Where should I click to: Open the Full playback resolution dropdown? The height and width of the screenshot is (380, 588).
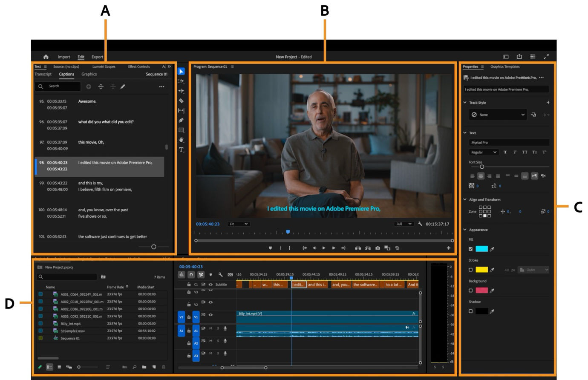point(404,224)
